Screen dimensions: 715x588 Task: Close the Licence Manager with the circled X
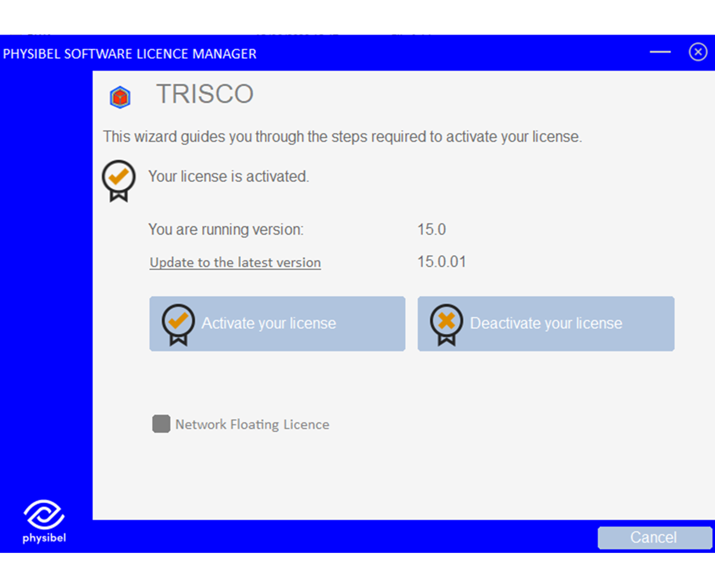(x=698, y=52)
